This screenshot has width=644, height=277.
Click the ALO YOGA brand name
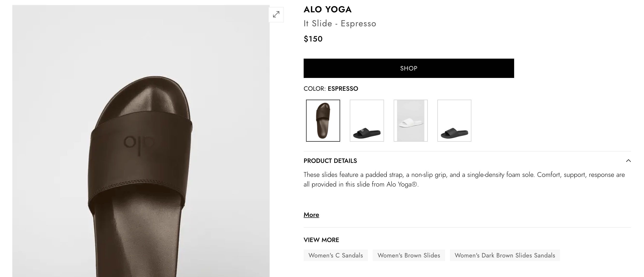(x=327, y=9)
